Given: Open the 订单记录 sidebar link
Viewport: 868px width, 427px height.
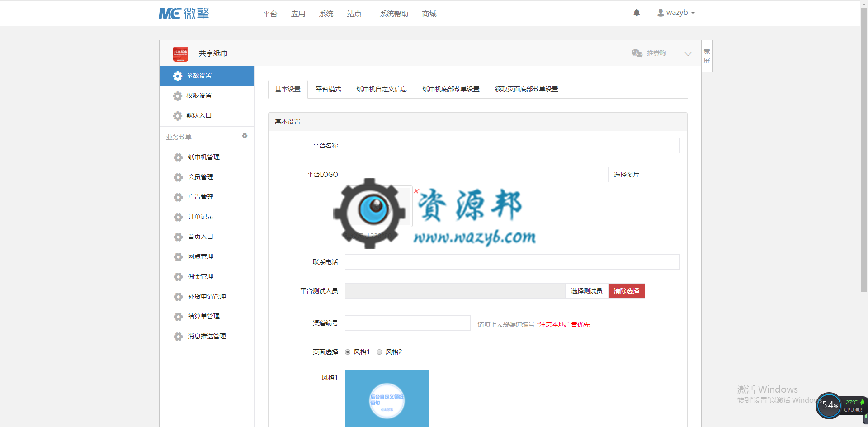Looking at the screenshot, I should click(x=200, y=217).
